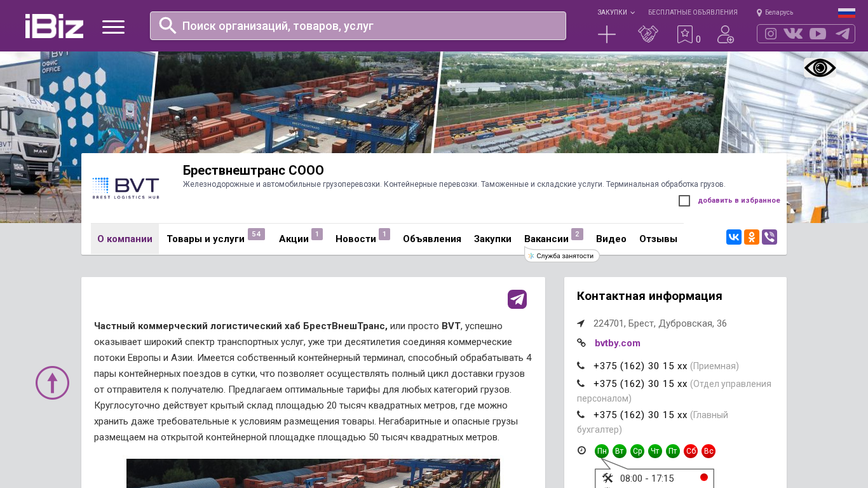
Task: Click the plus icon to add a listing
Action: (607, 34)
